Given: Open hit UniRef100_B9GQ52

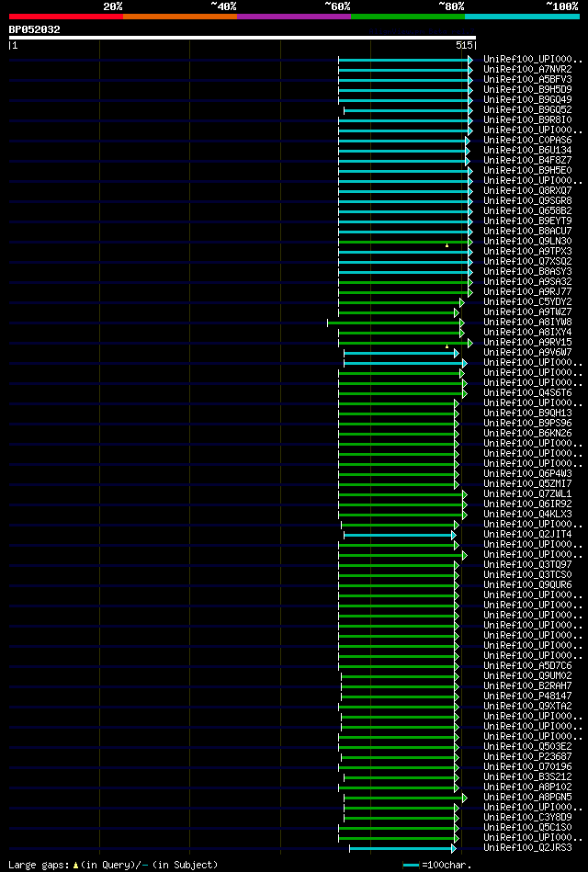Looking at the screenshot, I should 527,110.
